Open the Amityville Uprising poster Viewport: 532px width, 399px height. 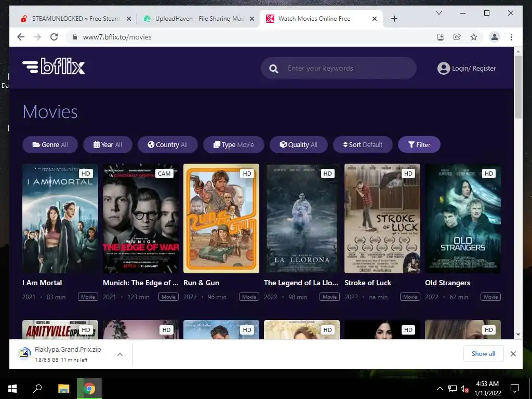[60, 329]
